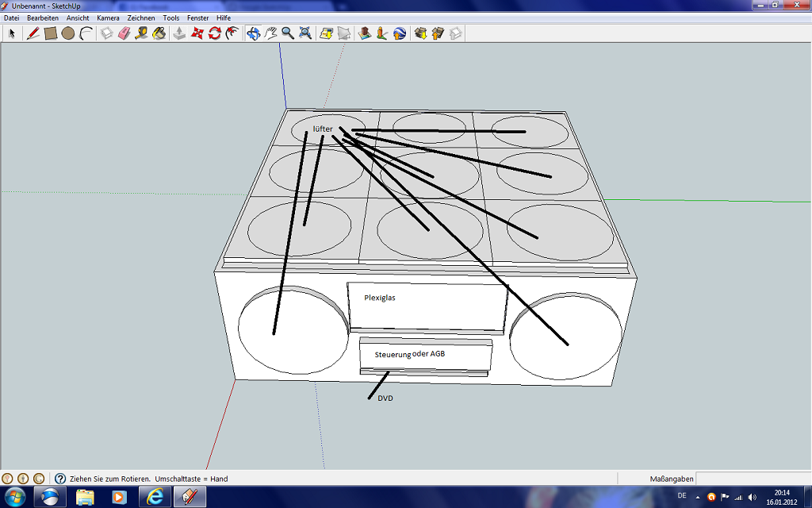Mute sound via the taskbar speaker icon

pos(752,497)
